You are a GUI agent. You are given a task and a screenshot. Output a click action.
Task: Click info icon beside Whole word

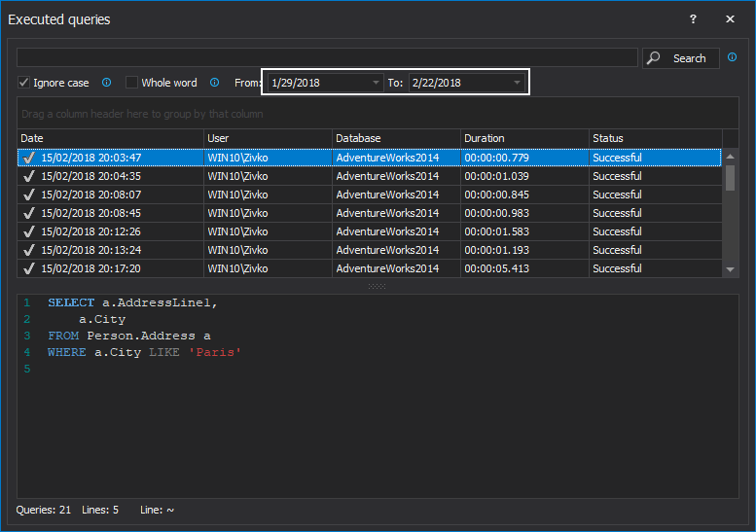(214, 83)
